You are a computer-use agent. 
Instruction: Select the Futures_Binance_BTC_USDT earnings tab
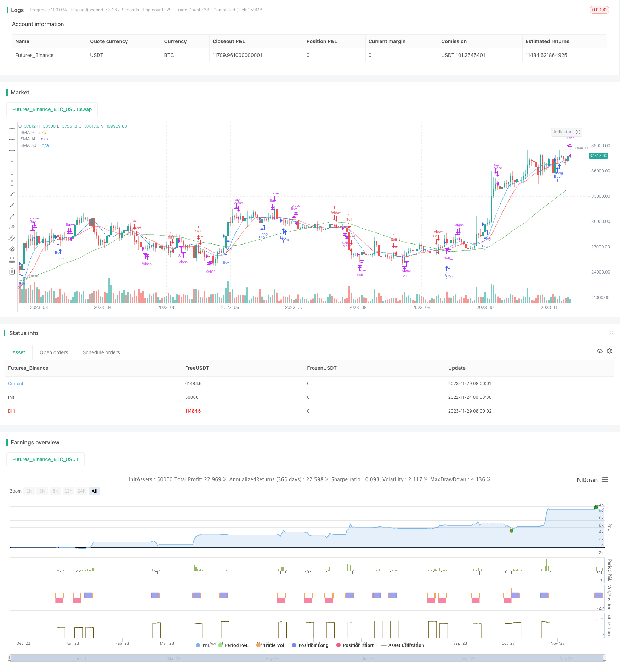click(45, 459)
